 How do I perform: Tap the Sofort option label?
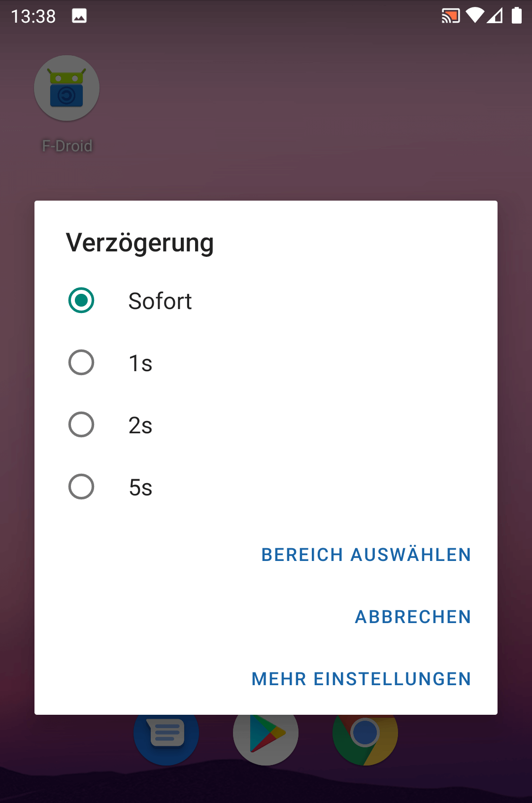(x=160, y=301)
